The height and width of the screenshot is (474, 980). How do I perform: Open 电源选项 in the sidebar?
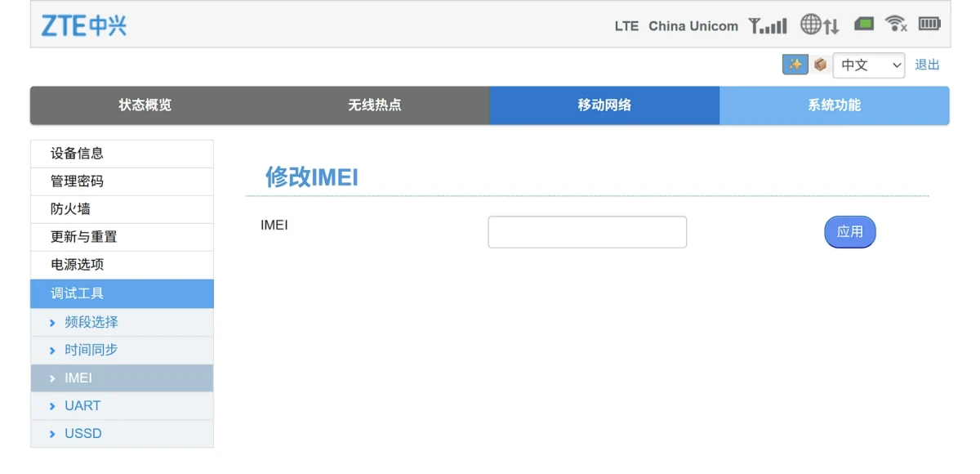122,265
